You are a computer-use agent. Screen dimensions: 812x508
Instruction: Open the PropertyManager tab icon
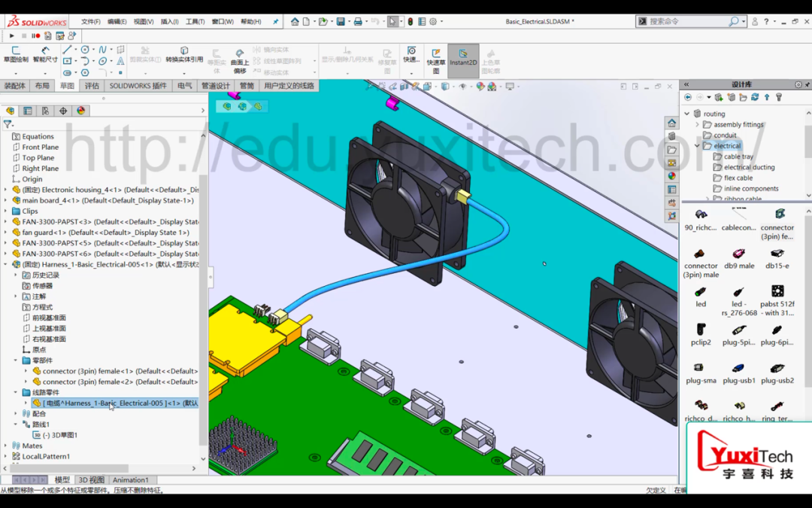[28, 111]
